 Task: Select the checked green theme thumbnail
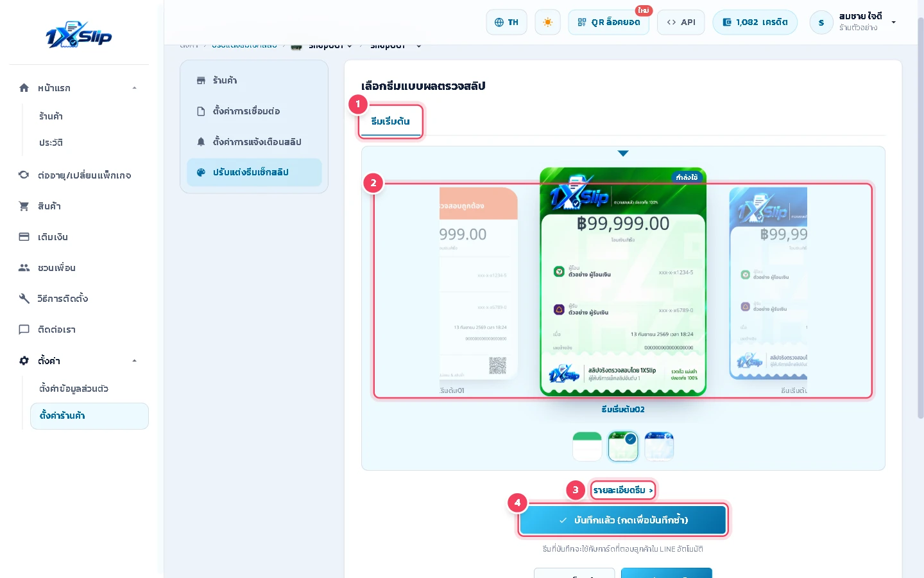(623, 446)
